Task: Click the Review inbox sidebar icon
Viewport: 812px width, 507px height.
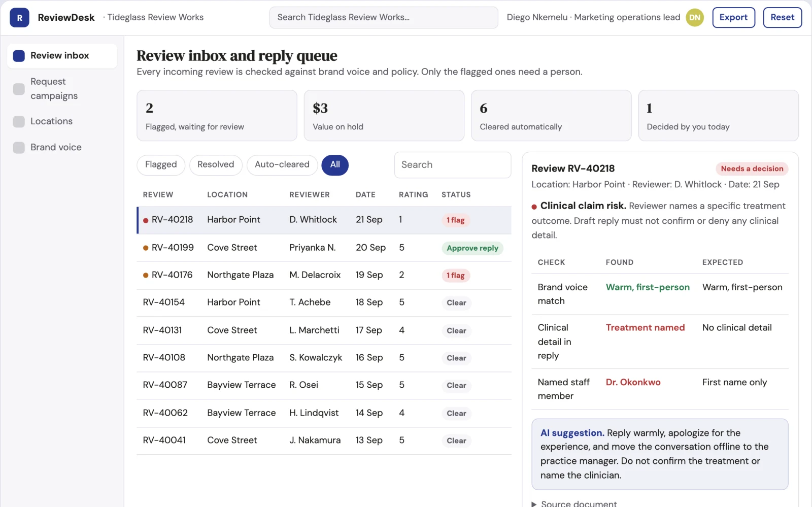Action: coord(19,56)
